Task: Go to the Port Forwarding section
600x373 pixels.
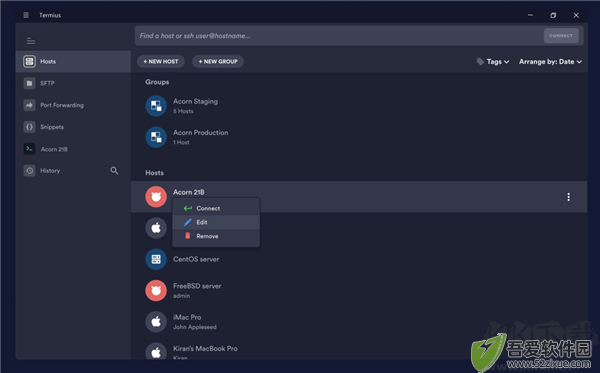Action: pyautogui.click(x=73, y=105)
